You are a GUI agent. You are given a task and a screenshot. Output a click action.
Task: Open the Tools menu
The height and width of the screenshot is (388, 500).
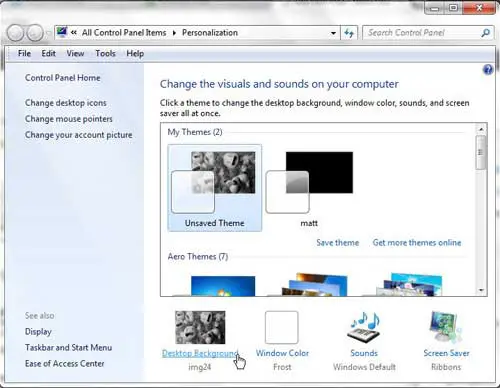tap(105, 53)
